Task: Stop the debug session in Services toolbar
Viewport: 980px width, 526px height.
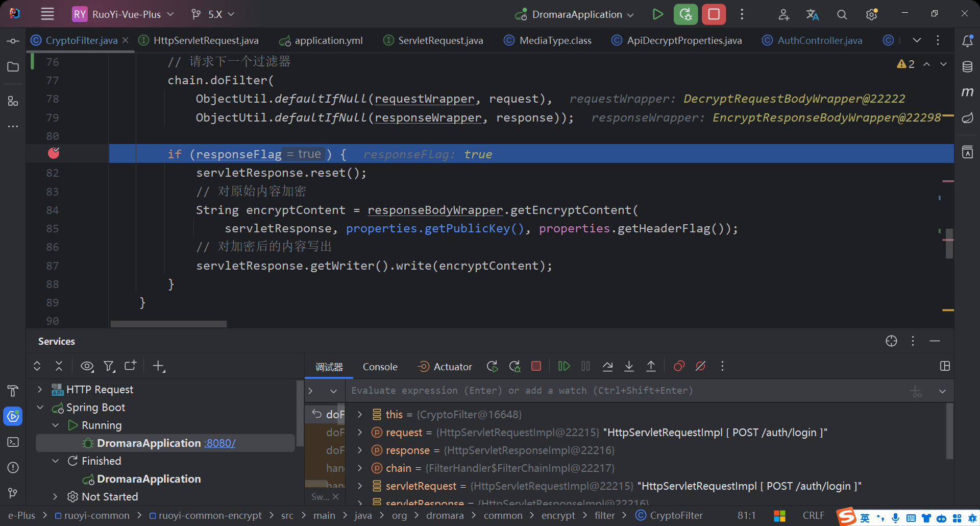Action: click(536, 366)
